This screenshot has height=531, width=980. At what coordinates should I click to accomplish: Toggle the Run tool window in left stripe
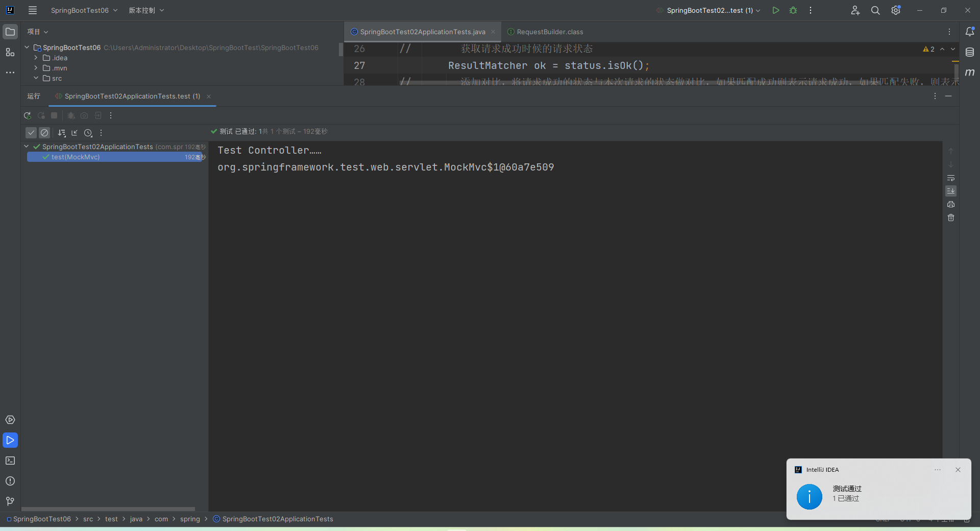[x=10, y=440]
